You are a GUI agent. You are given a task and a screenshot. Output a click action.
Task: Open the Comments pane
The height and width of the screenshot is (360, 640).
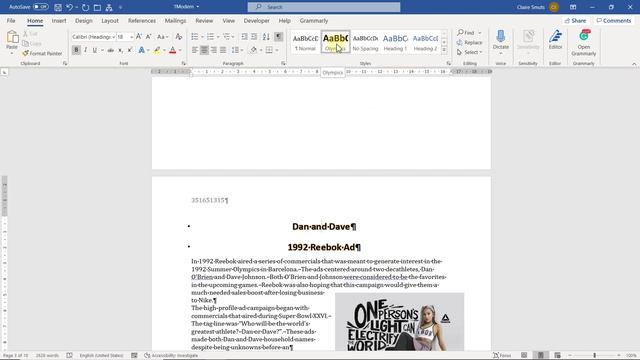(613, 20)
